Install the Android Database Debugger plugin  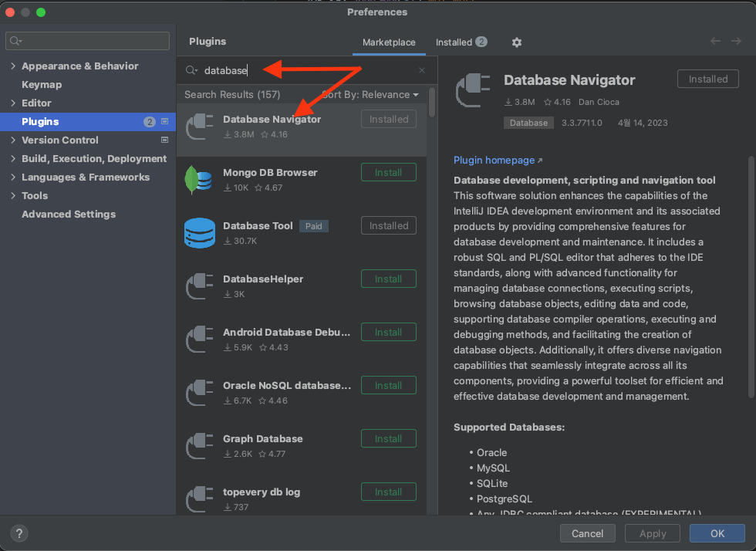click(x=389, y=332)
